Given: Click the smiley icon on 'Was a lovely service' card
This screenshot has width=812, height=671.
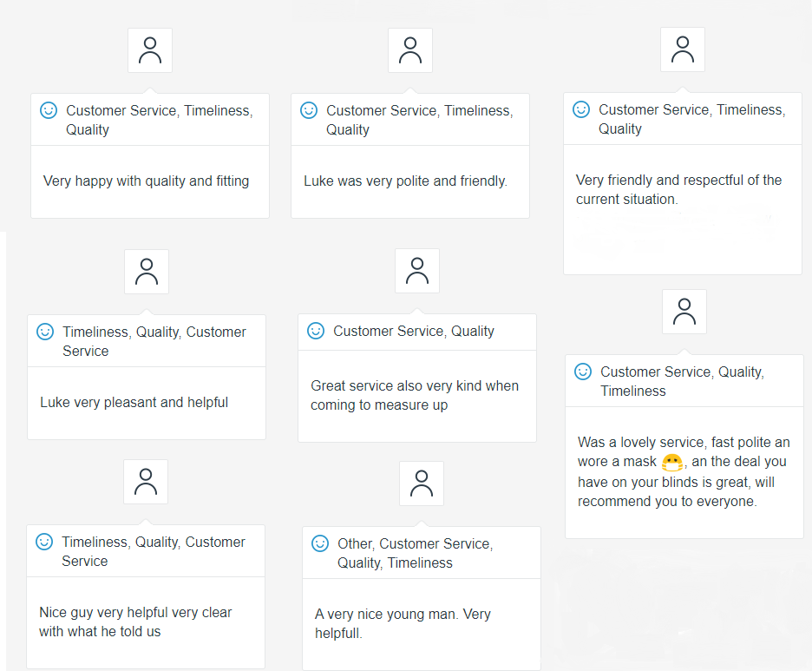Looking at the screenshot, I should tap(583, 372).
